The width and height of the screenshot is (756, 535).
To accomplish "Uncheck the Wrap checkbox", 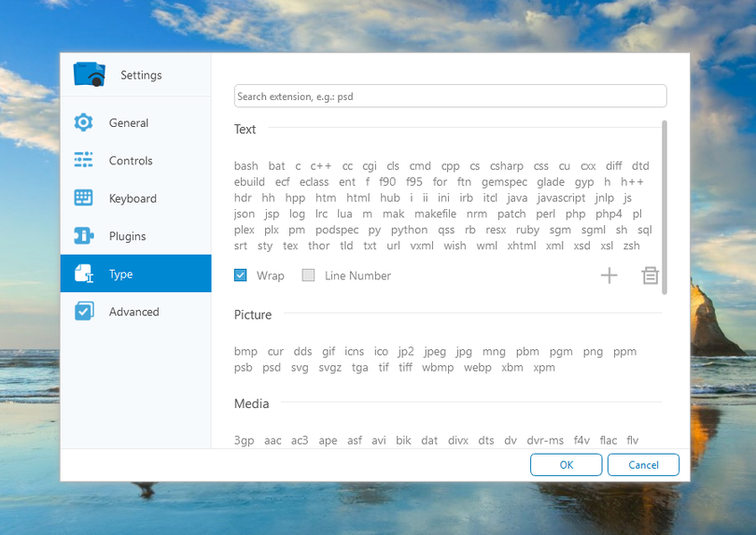I will pos(241,275).
